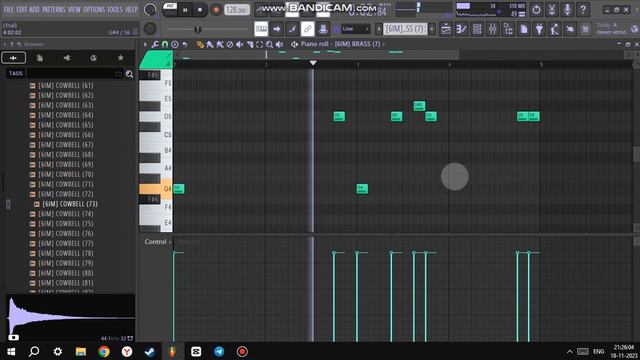Select the Paint brush tool in piano roll
Image resolution: width=640 pixels, height=360 pixels.
210,44
